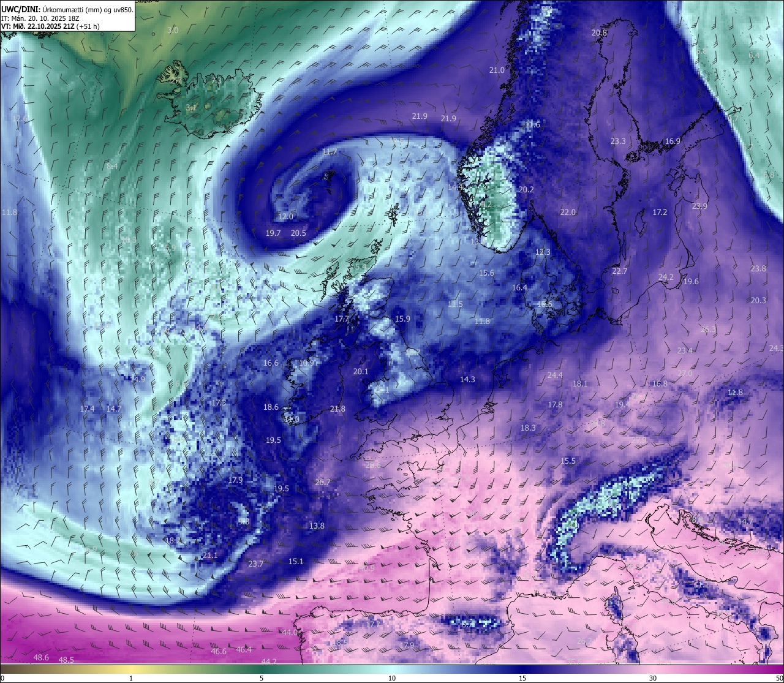
Task: Click the map value 17.9 in the Atlantic
Action: tap(235, 480)
